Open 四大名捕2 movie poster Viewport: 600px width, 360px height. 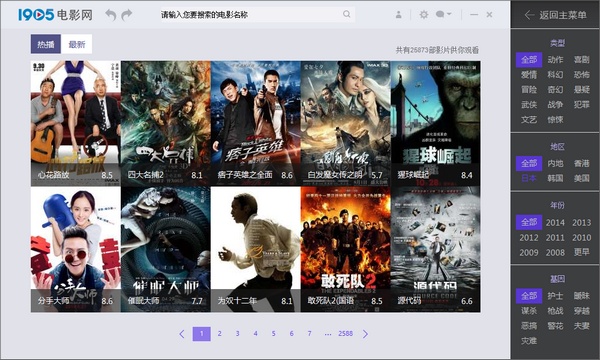pos(166,123)
